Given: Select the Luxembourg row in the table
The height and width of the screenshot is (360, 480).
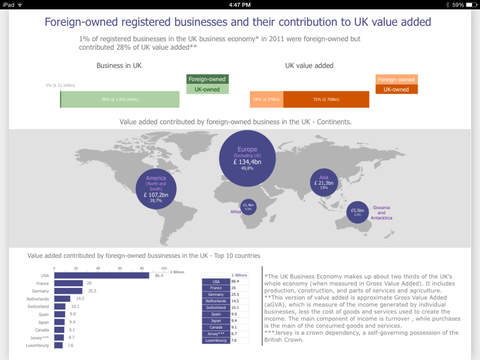Looking at the screenshot, I should tap(225, 340).
